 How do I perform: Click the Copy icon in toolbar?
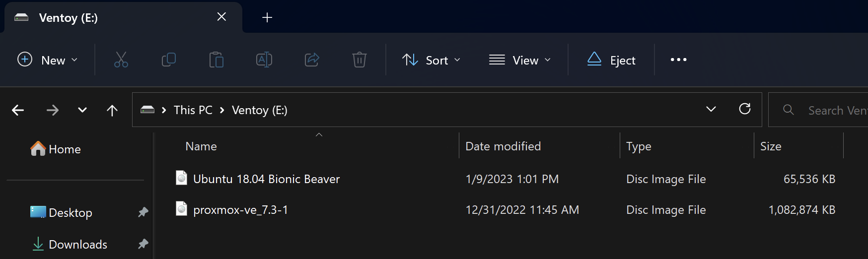point(169,60)
